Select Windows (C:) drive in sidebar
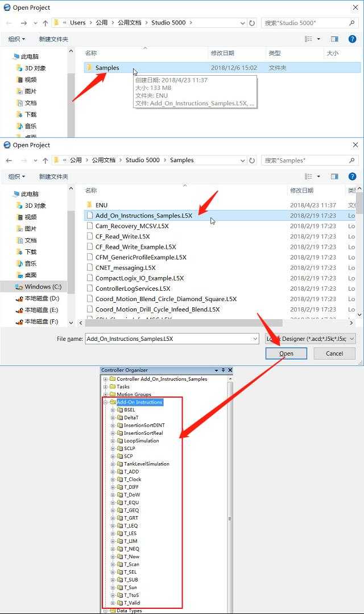 [38, 287]
